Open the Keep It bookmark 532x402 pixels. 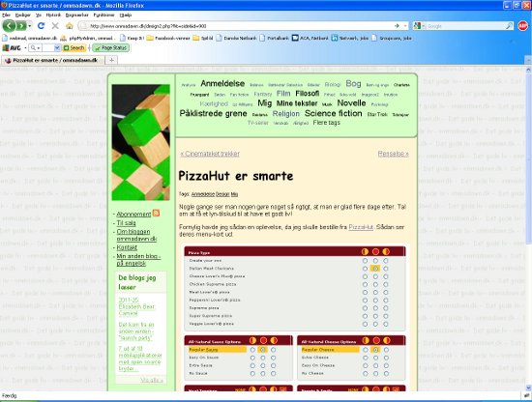133,39
